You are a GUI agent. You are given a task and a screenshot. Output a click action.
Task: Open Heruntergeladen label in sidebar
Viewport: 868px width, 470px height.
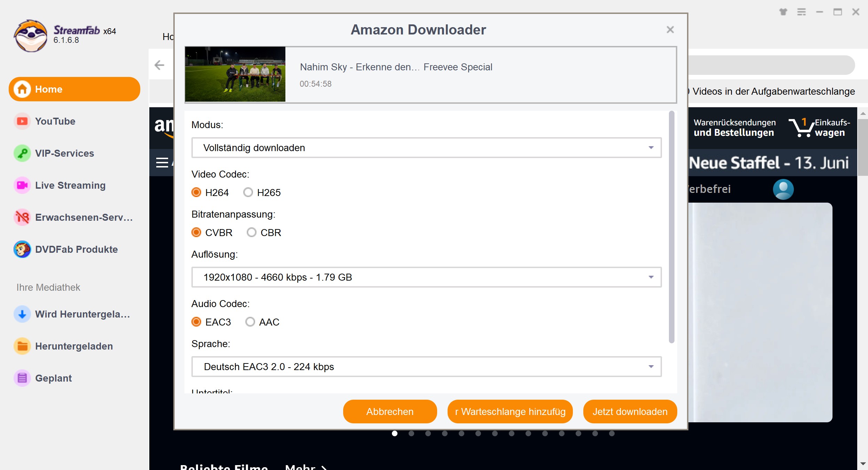74,346
